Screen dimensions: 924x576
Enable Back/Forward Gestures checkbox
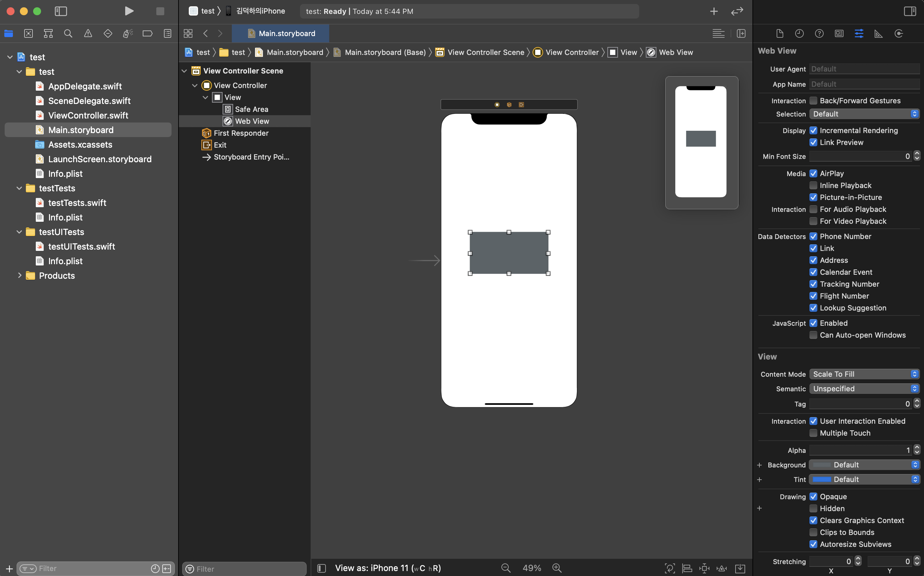[813, 101]
